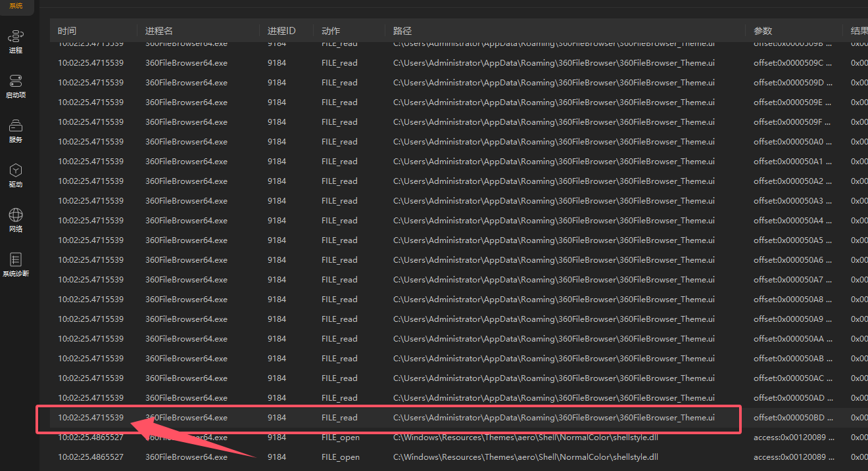Click the 动作 column header
Viewport: 868px width, 471px height.
click(331, 31)
